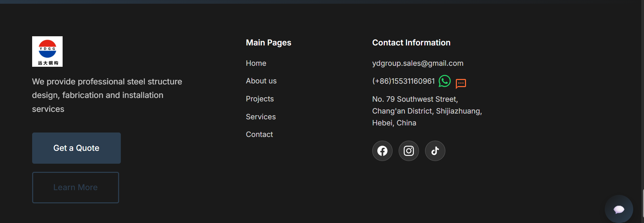Select the No. 79 Southwest Street address text
Image resolution: width=644 pixels, height=223 pixels.
pyautogui.click(x=427, y=111)
